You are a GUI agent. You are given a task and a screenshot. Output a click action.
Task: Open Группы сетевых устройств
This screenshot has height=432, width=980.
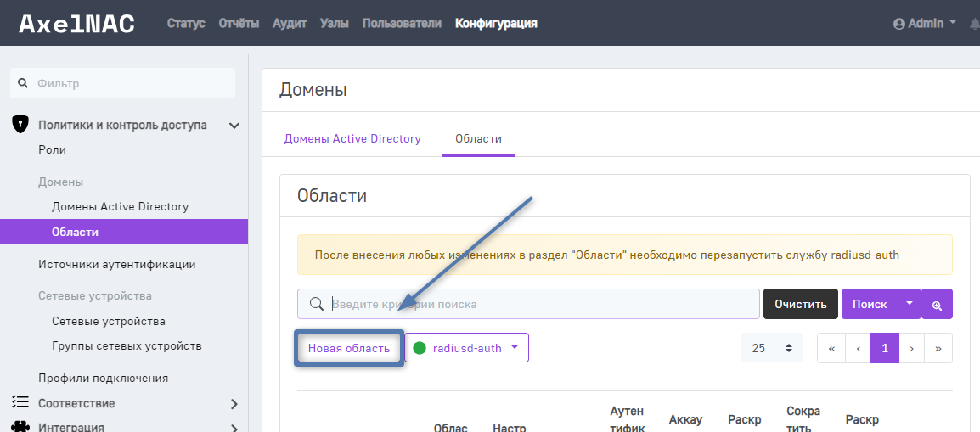[x=127, y=345]
